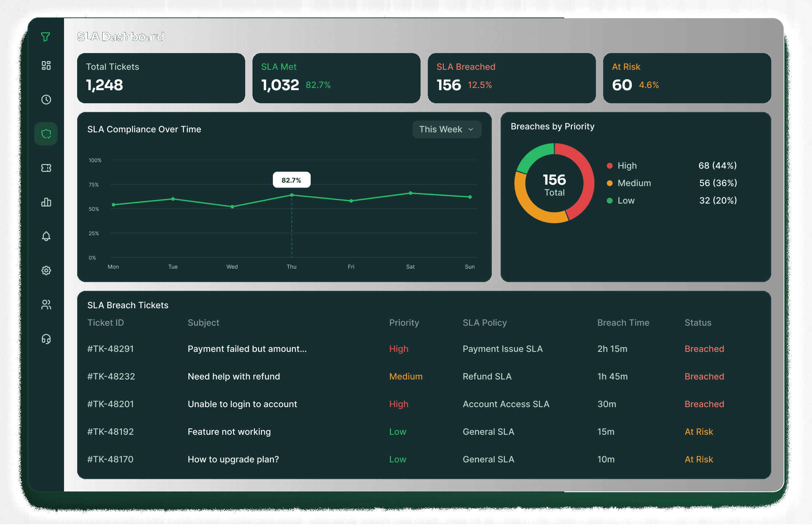Click the Total Tickets card
The width and height of the screenshot is (812, 530).
[x=161, y=78]
